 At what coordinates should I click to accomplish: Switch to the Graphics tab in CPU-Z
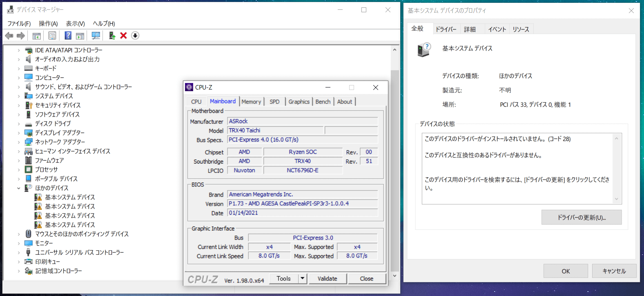tap(299, 102)
